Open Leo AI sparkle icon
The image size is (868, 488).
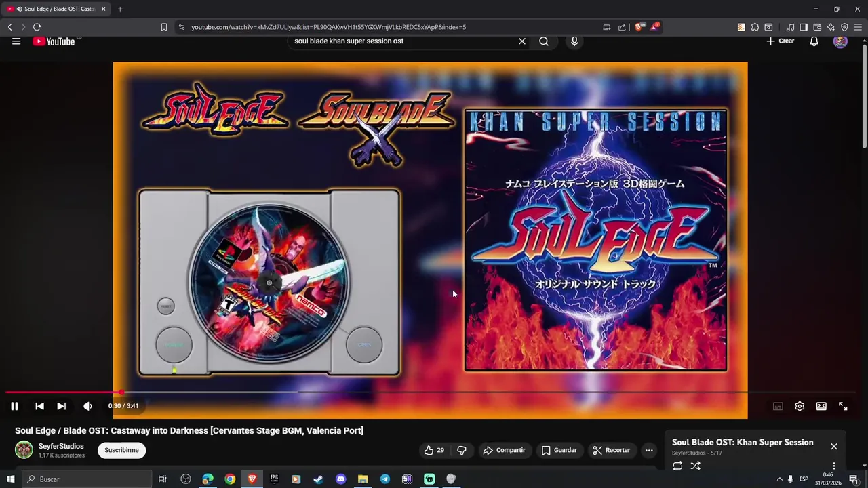[x=831, y=27]
